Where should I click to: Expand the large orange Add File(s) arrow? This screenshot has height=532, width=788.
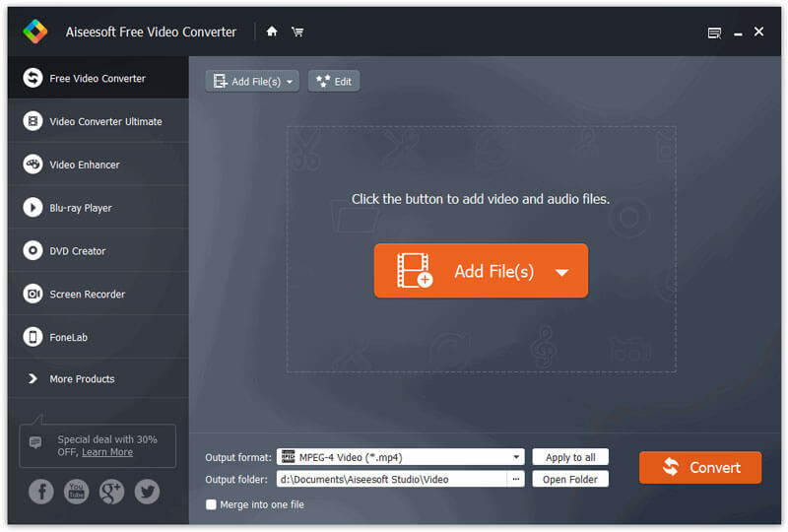coord(561,272)
